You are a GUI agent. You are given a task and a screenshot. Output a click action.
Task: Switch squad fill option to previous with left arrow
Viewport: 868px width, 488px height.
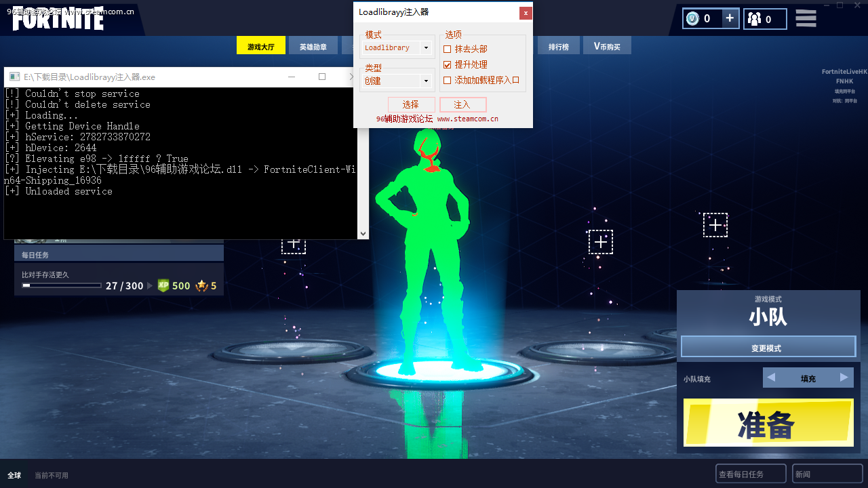[771, 378]
